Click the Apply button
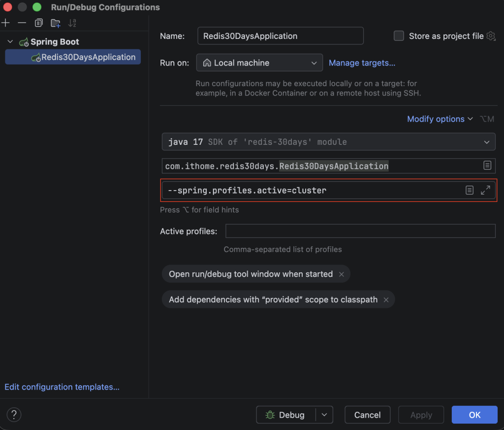 click(x=421, y=415)
